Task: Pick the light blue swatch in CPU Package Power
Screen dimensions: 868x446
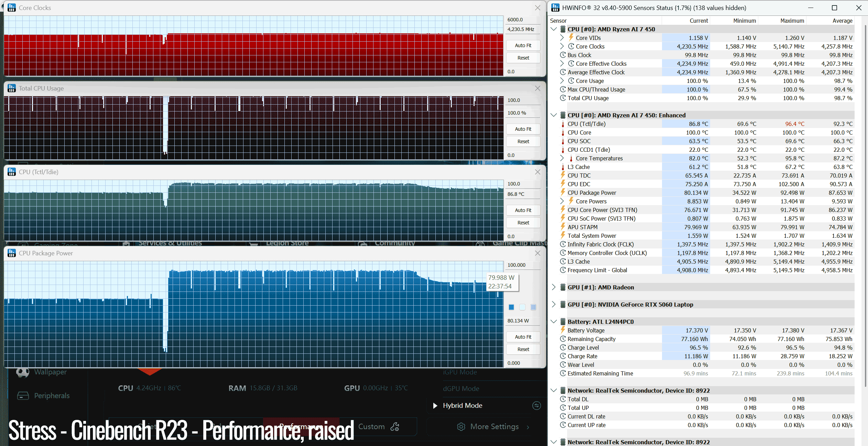Action: pos(533,307)
